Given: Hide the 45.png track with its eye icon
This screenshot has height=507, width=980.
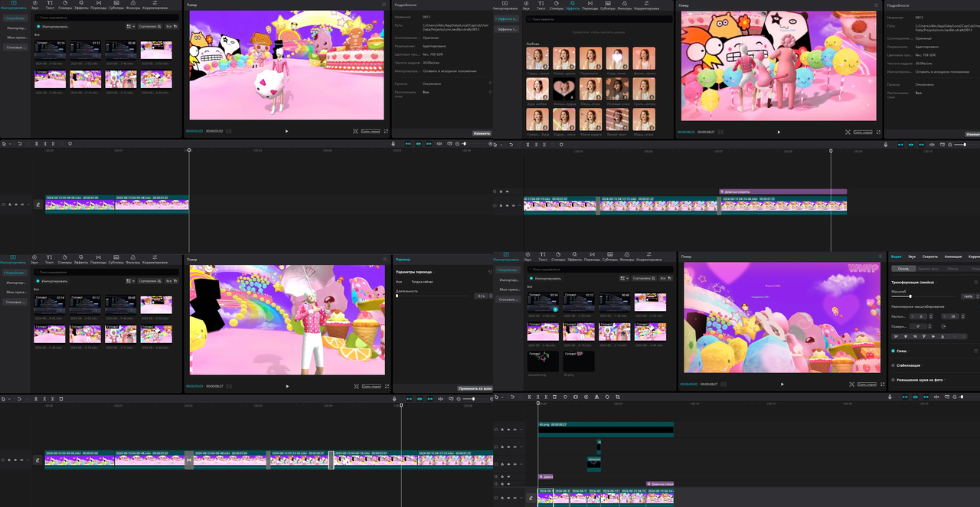Looking at the screenshot, I should click(508, 430).
